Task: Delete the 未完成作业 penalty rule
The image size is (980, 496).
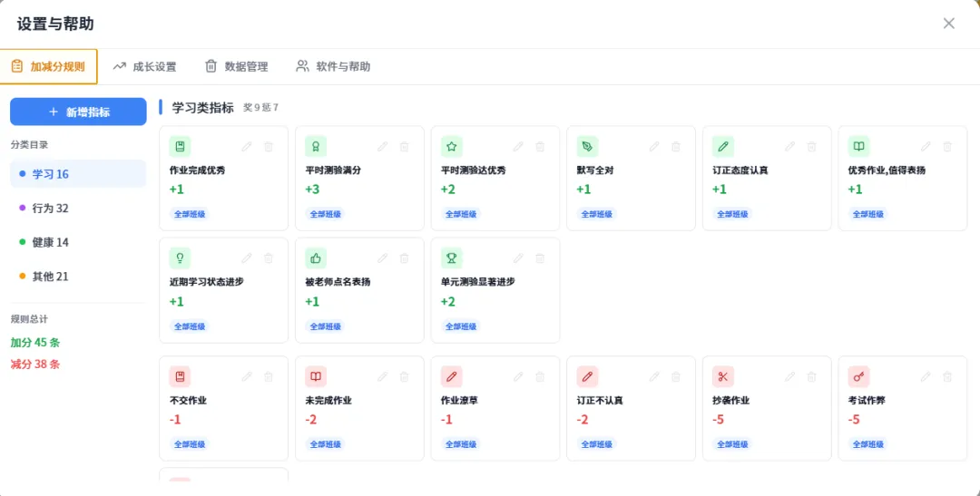Action: tap(405, 376)
